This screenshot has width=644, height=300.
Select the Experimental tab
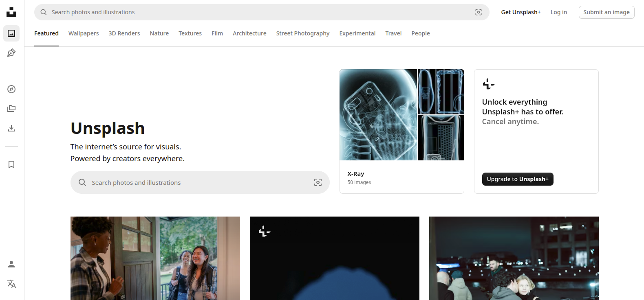click(x=357, y=33)
